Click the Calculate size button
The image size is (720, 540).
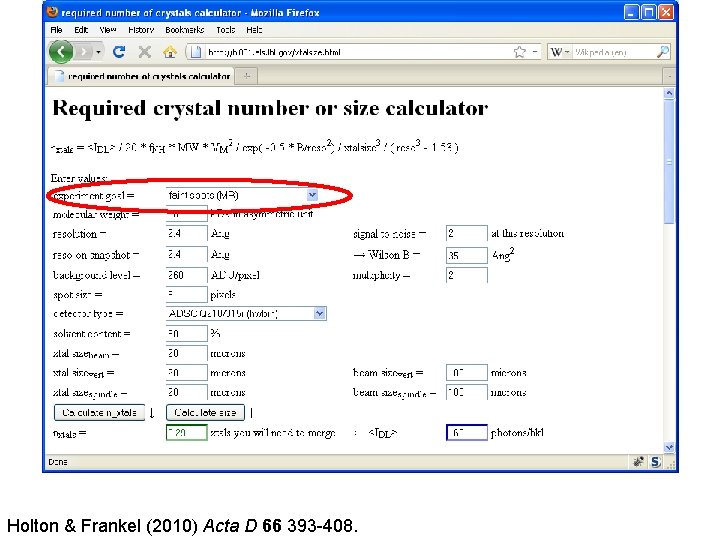[205, 412]
